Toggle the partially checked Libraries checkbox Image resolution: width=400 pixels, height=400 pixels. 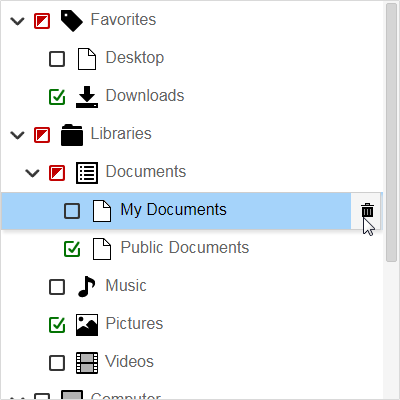click(x=42, y=135)
